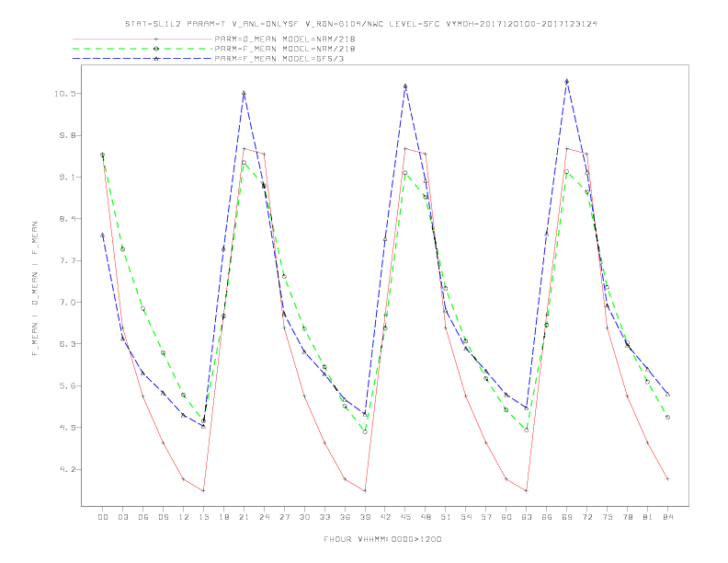
Task: Click x-axis tick label 42
Action: pyautogui.click(x=385, y=517)
